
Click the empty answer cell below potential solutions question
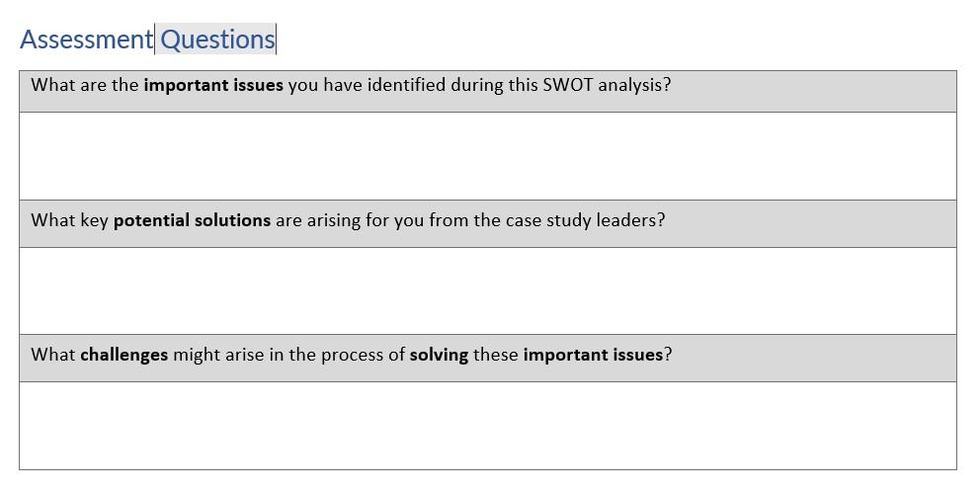487,290
